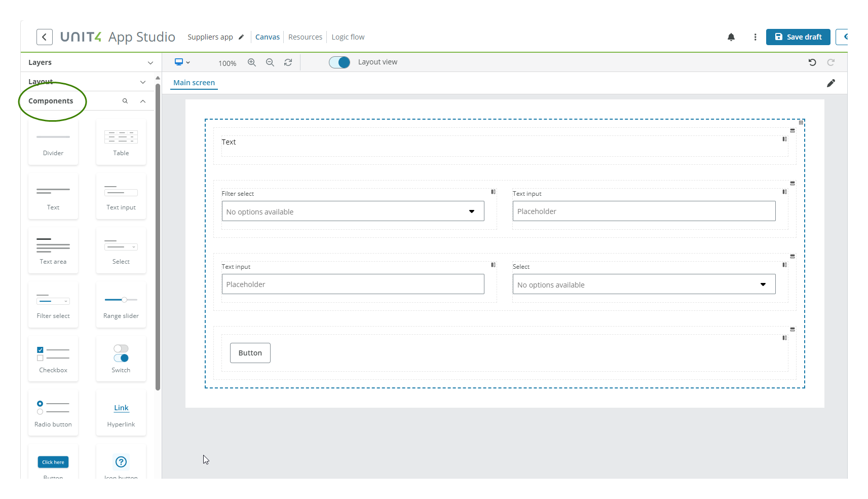868x499 pixels.
Task: Navigate back with the left arrow
Action: pyautogui.click(x=45, y=37)
